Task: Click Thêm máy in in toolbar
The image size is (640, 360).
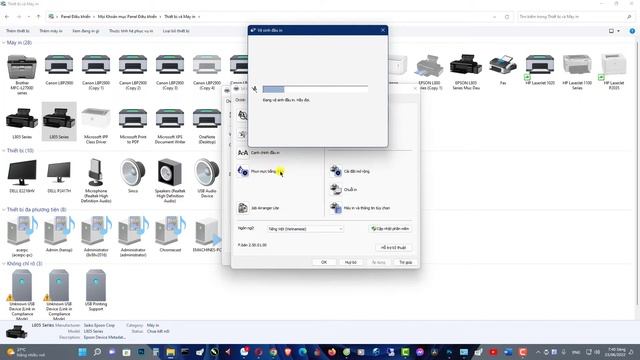Action: pyautogui.click(x=51, y=31)
